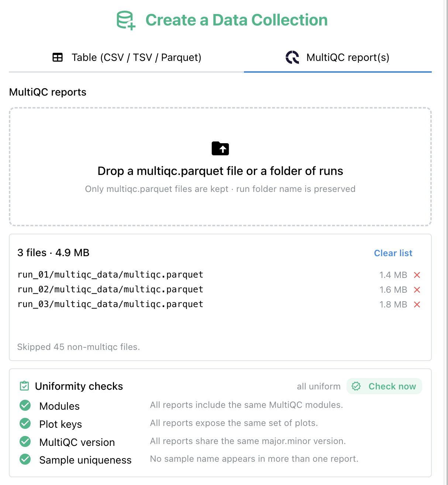The width and height of the screenshot is (448, 485).
Task: Click the 'MultiQC reports' section label
Action: point(48,92)
